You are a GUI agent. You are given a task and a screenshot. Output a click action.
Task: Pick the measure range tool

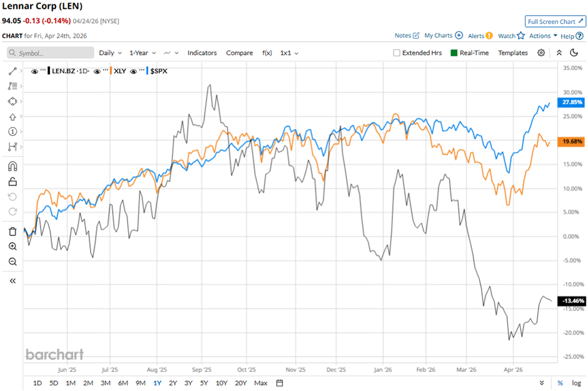tap(13, 146)
